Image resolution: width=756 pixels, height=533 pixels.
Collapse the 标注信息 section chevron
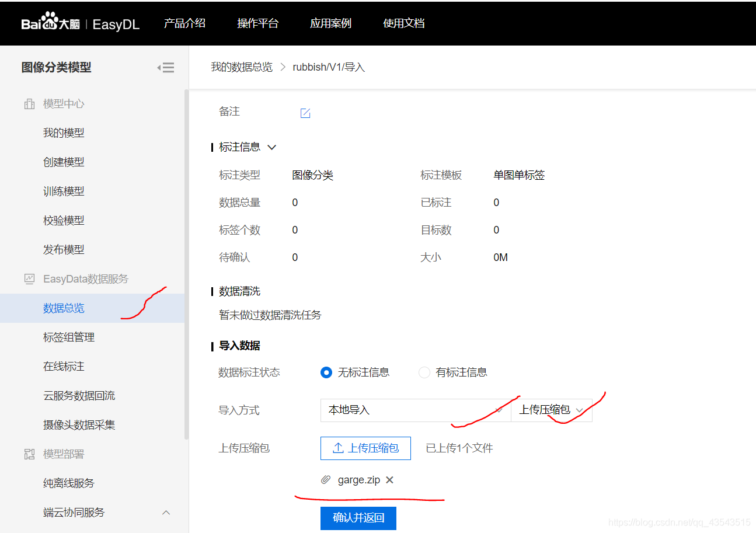tap(271, 147)
